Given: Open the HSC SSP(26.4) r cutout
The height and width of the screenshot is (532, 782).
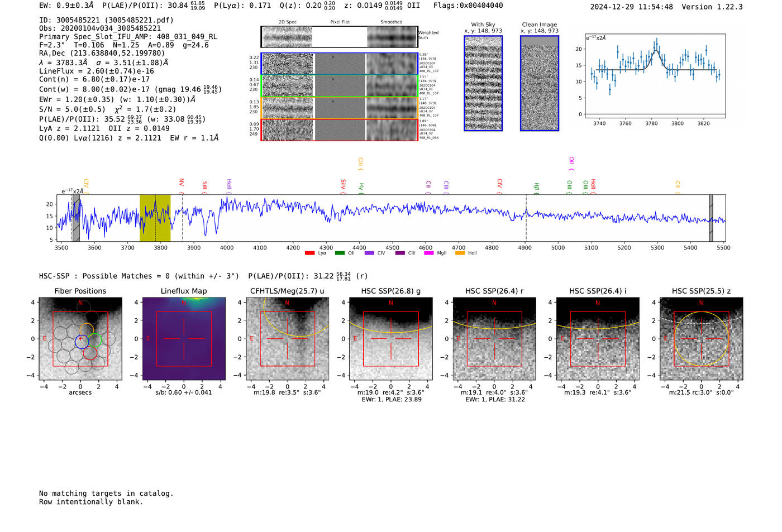Looking at the screenshot, I should coord(494,339).
